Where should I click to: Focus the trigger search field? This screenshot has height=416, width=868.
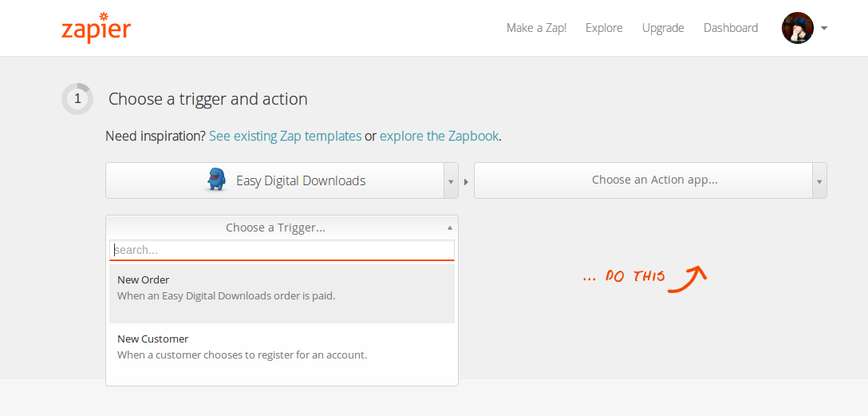tap(282, 250)
